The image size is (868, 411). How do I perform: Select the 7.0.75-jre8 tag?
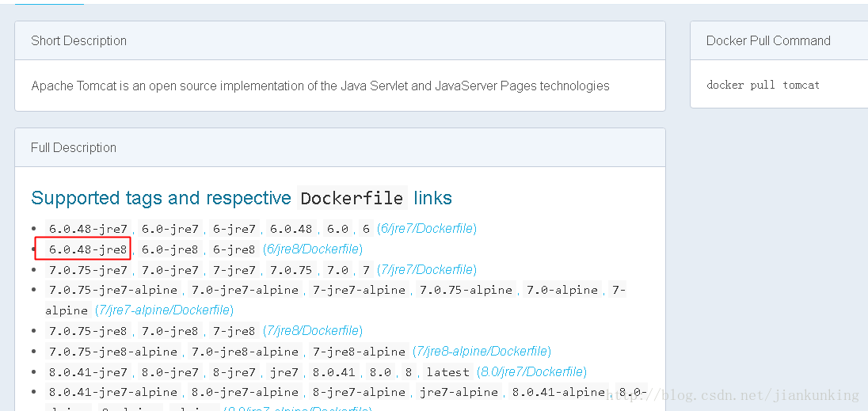(89, 331)
